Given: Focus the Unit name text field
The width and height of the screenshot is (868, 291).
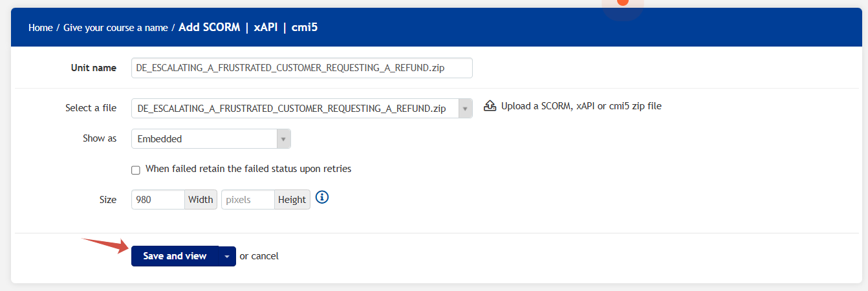Looking at the screenshot, I should tap(301, 68).
